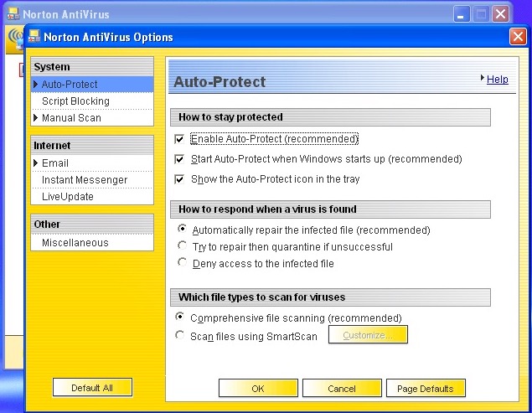Close the Norton AntiVirus Options dialog
The width and height of the screenshot is (532, 413).
pyautogui.click(x=517, y=37)
